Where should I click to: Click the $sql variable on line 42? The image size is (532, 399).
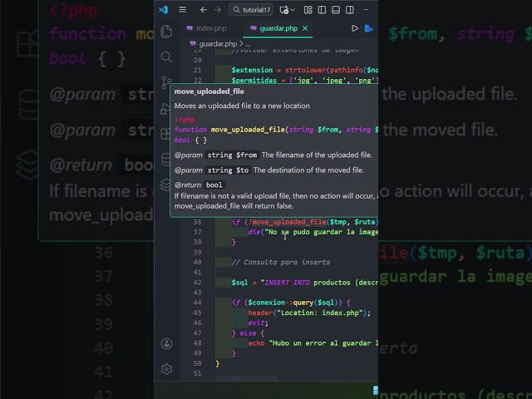point(240,283)
